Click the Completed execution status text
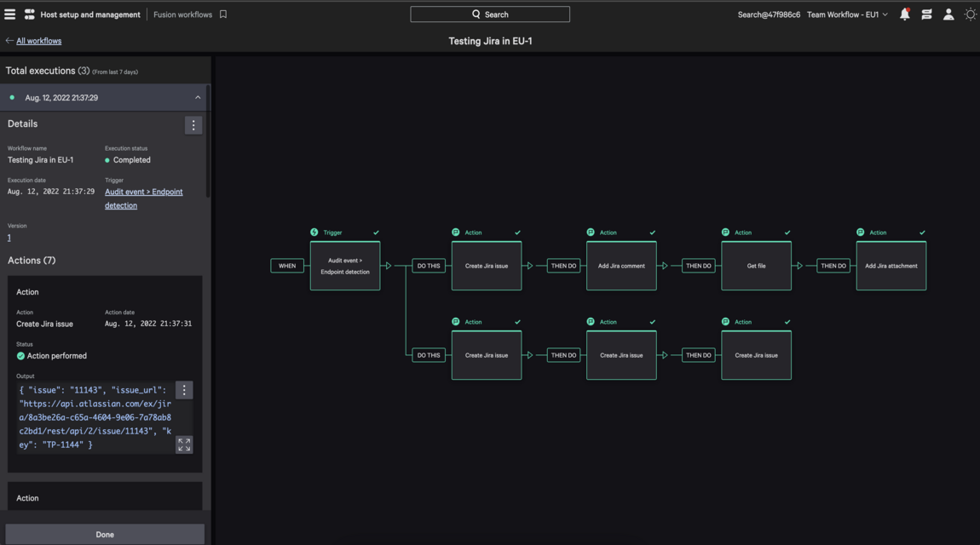 click(132, 160)
